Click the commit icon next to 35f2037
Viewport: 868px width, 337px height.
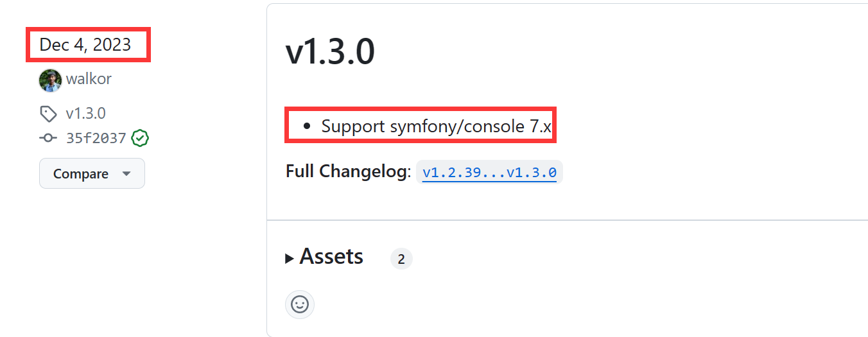point(48,137)
